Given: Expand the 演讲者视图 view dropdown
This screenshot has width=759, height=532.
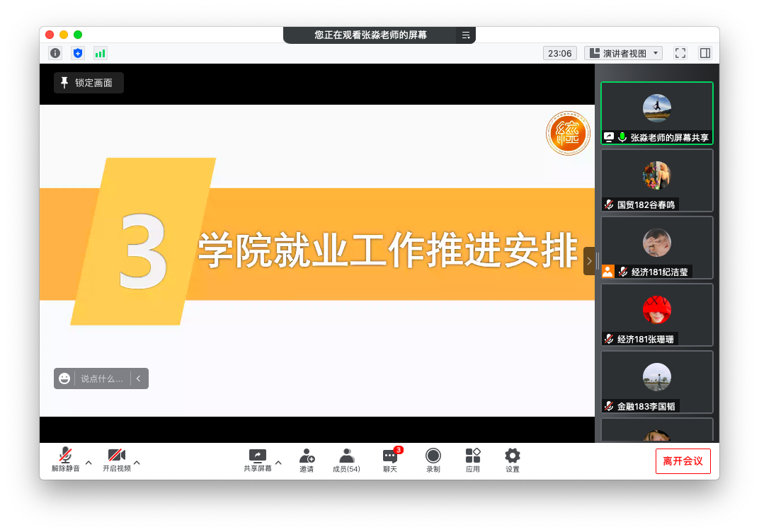Looking at the screenshot, I should tap(623, 53).
